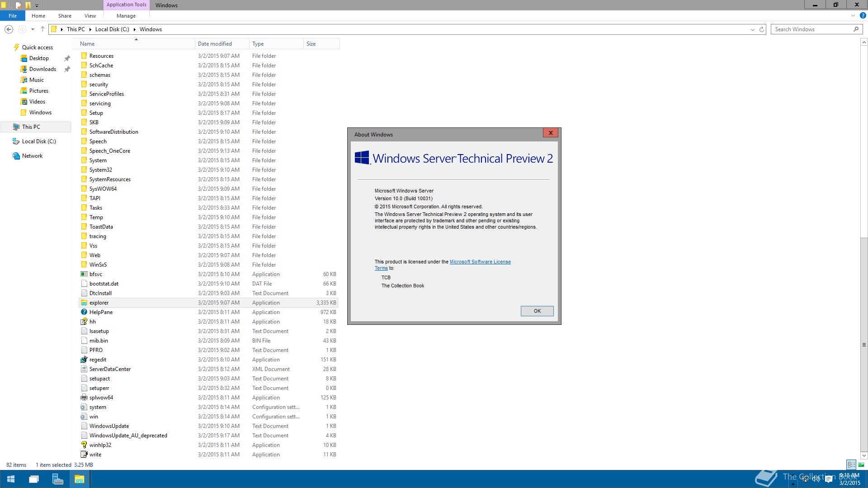This screenshot has height=488, width=868.
Task: Click OK in About Windows dialog
Action: click(x=537, y=311)
